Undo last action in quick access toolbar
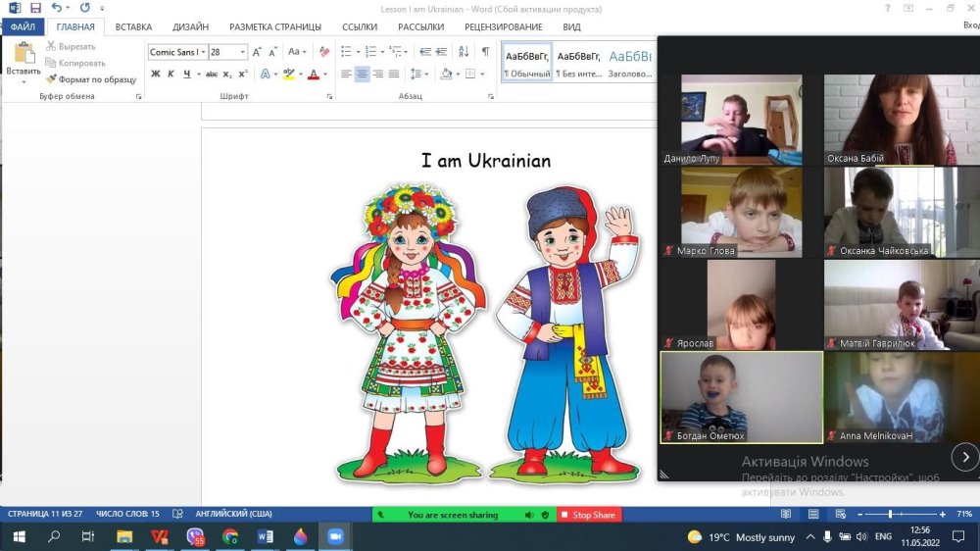This screenshot has height=551, width=980. 56,8
